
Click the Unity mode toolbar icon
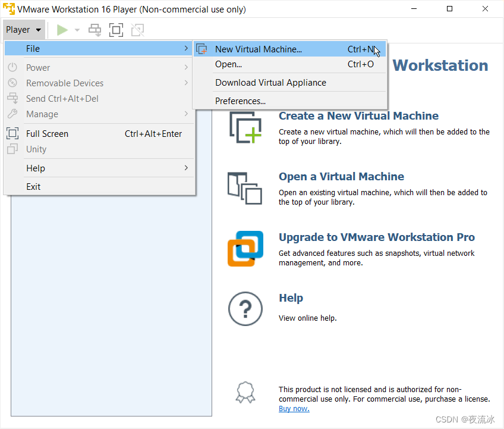tap(137, 30)
